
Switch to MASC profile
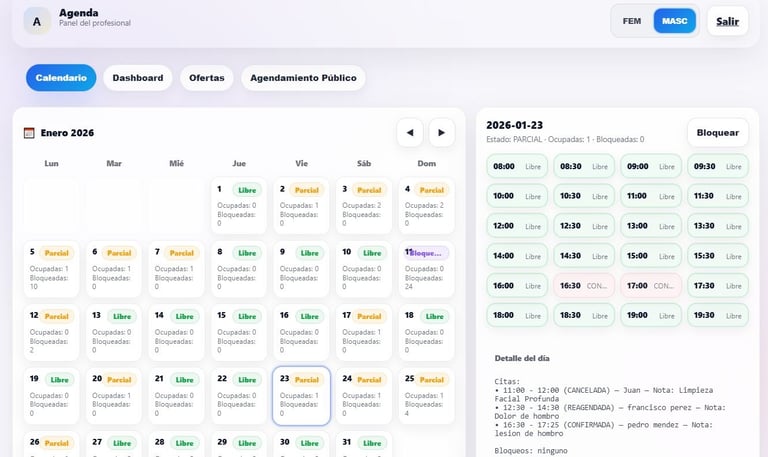pos(674,21)
